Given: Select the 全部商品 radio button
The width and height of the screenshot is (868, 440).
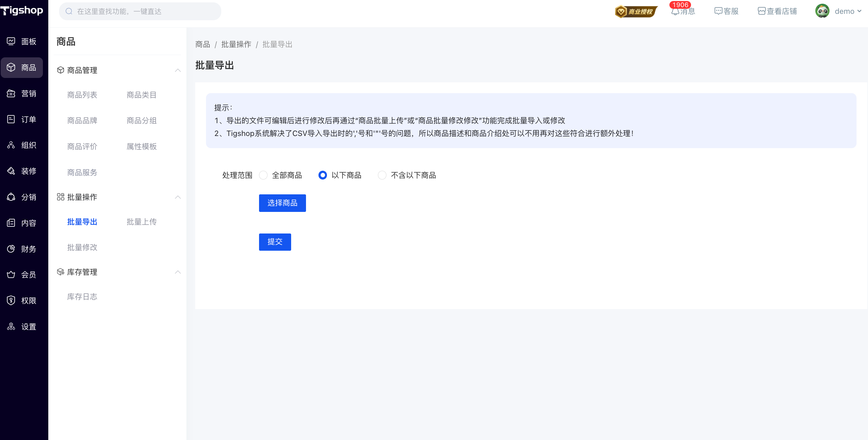Looking at the screenshot, I should [x=263, y=175].
